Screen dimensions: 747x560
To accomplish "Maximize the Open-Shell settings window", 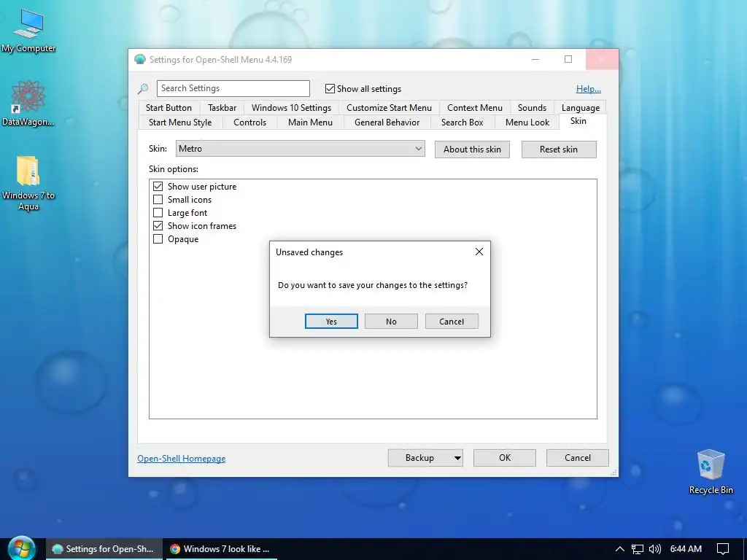I will point(568,60).
